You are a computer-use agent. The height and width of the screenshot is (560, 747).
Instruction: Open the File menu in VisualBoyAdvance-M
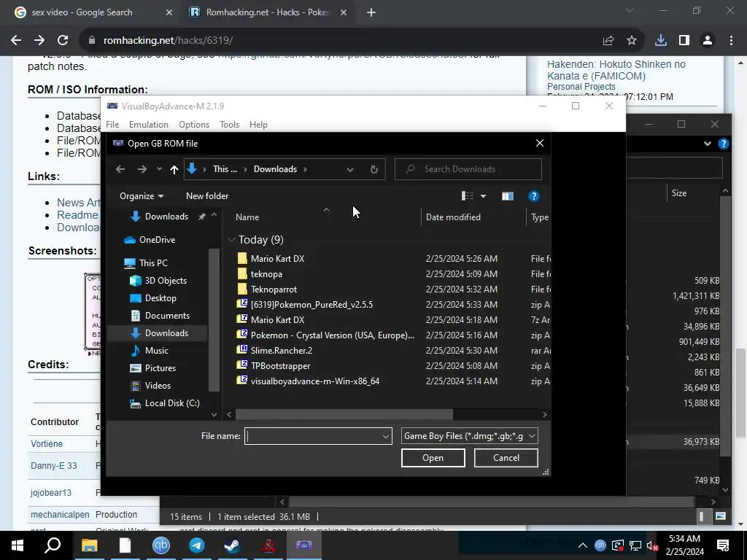pyautogui.click(x=112, y=125)
